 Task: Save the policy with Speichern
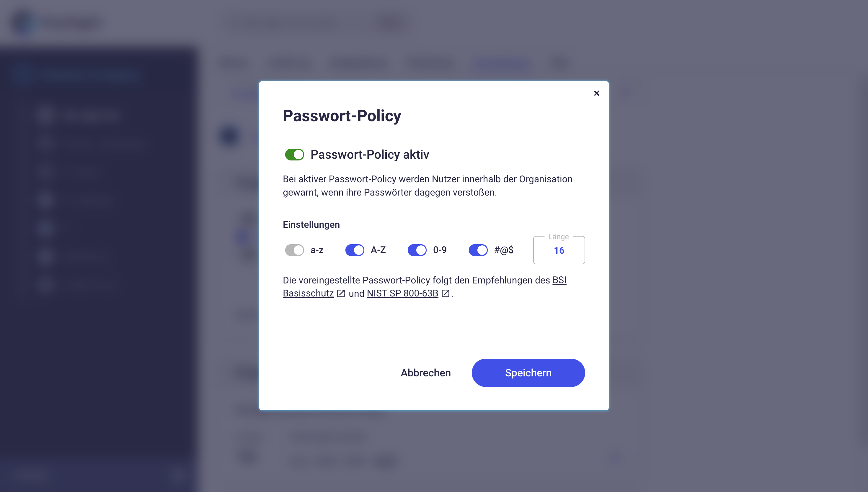pos(528,373)
